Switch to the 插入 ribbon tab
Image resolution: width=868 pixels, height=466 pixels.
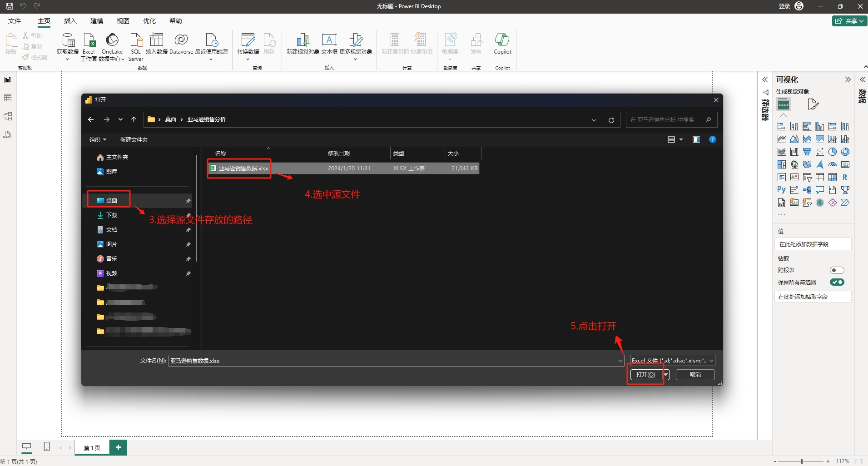[x=70, y=21]
